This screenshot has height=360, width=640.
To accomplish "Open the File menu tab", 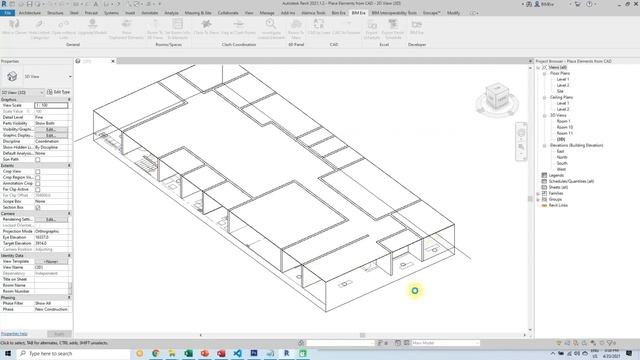I will click(8, 13).
